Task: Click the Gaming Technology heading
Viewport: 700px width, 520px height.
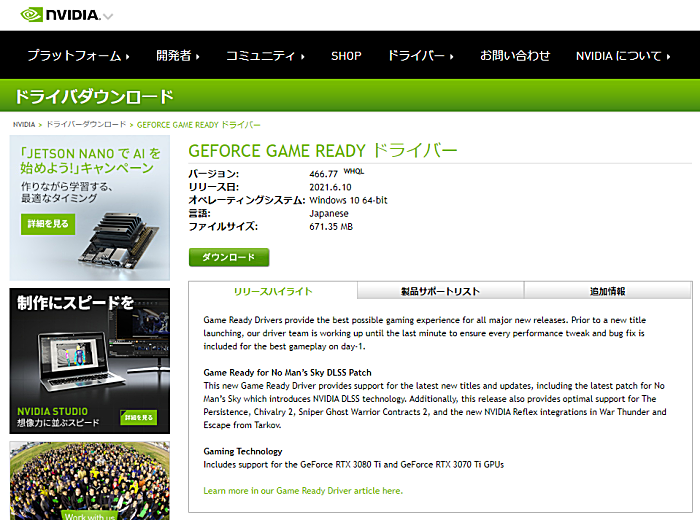Action: (x=243, y=451)
